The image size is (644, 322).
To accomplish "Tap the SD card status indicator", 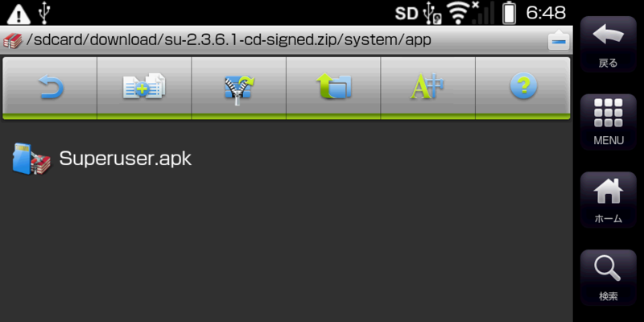I will (407, 14).
